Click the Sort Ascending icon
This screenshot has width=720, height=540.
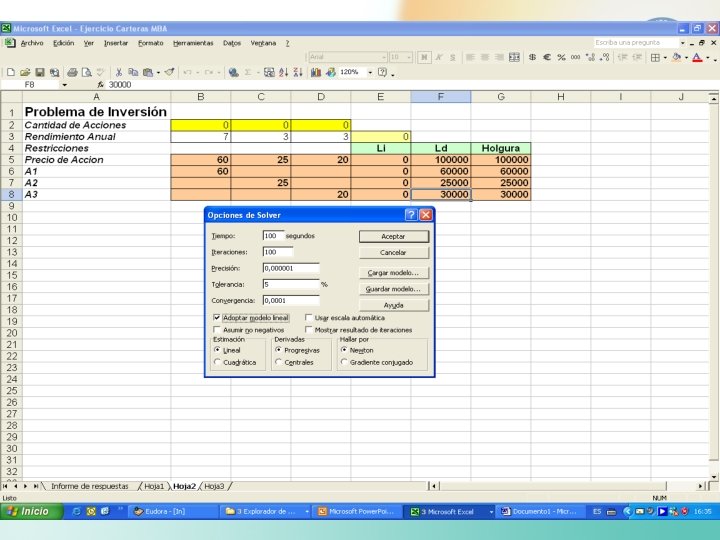[x=284, y=72]
